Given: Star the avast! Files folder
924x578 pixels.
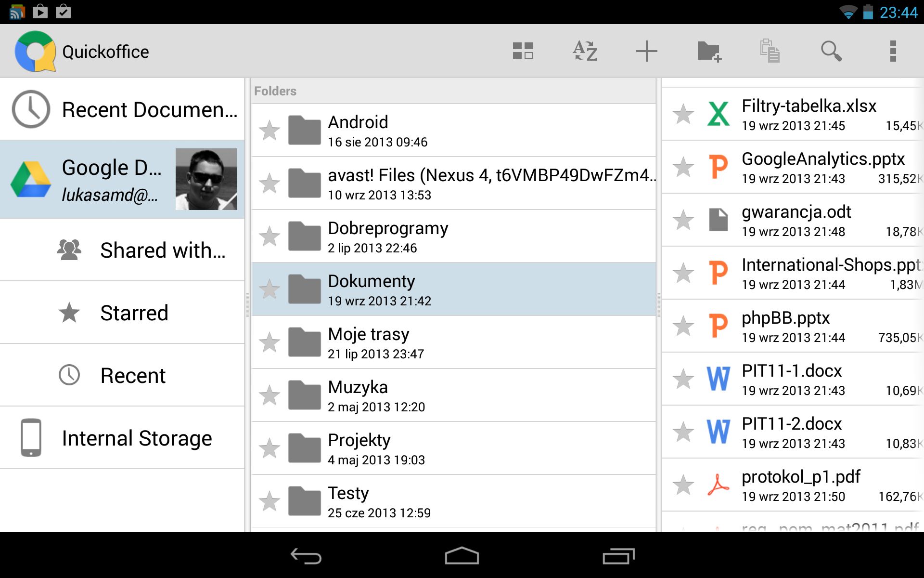Looking at the screenshot, I should pyautogui.click(x=269, y=184).
